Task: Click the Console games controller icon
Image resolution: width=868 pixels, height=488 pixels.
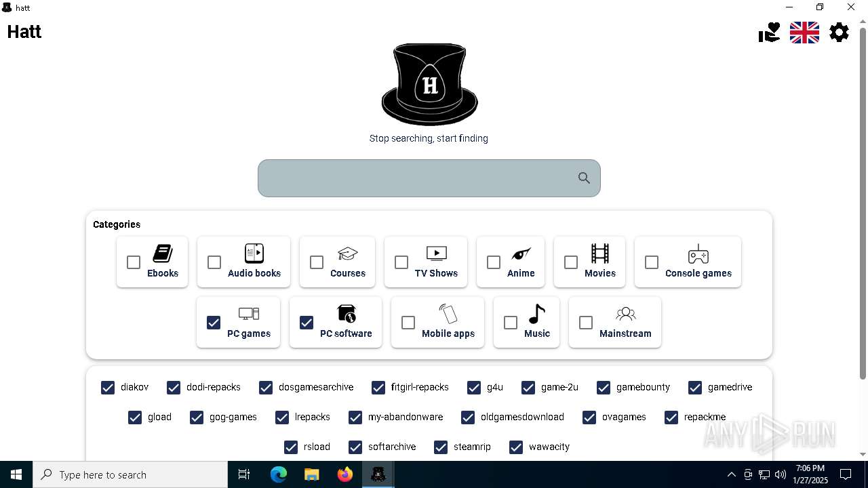Action: pos(698,254)
